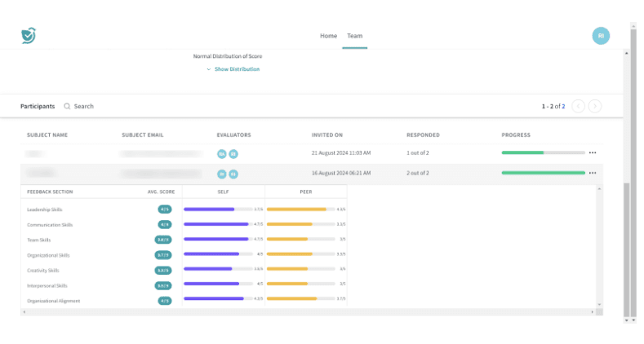The image size is (644, 344).
Task: Click the Team Skills average score badge
Action: [x=163, y=240]
